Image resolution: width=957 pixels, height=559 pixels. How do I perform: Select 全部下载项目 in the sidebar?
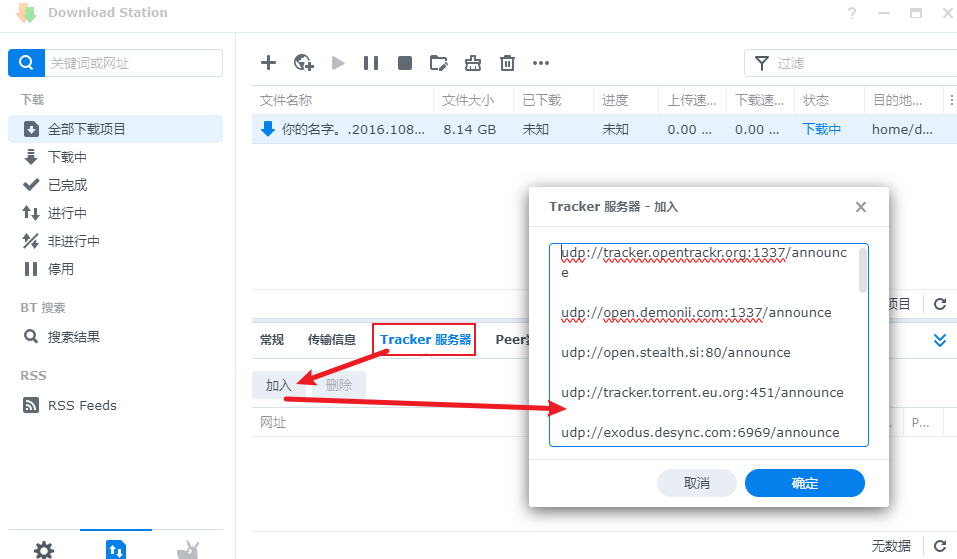(x=115, y=129)
